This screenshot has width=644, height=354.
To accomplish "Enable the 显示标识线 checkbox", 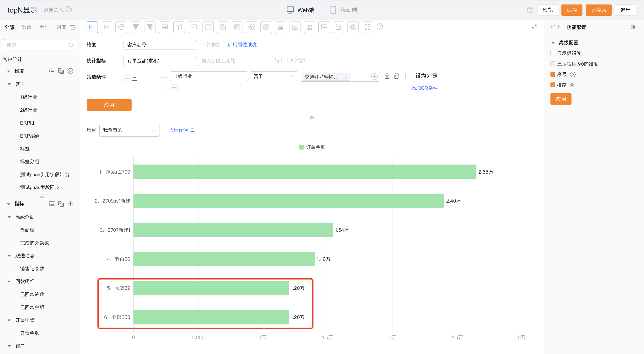I will [x=553, y=53].
